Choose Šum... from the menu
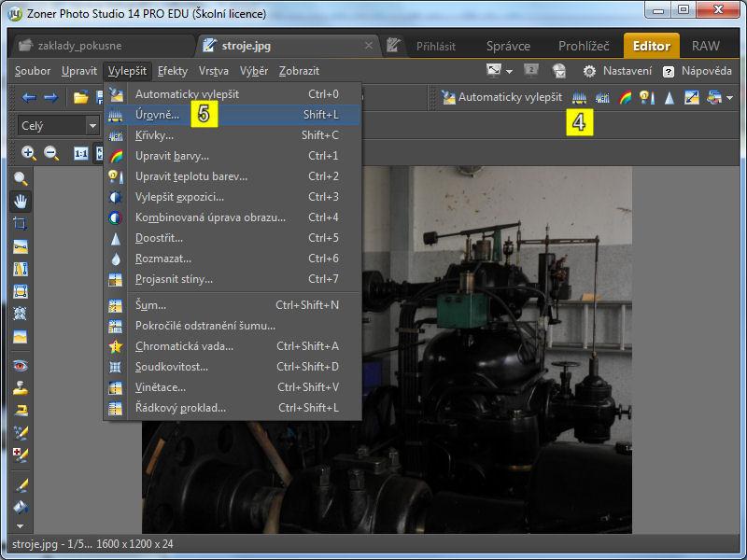Image resolution: width=747 pixels, height=560 pixels. point(232,305)
